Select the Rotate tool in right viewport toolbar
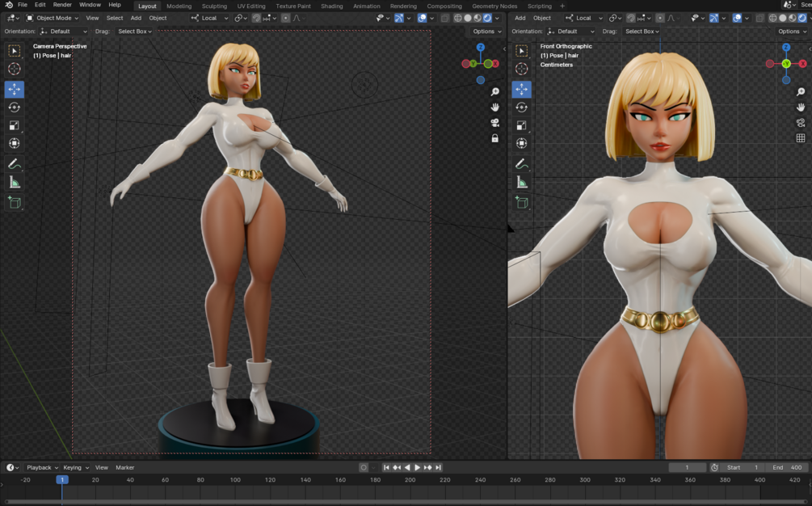 click(x=521, y=108)
